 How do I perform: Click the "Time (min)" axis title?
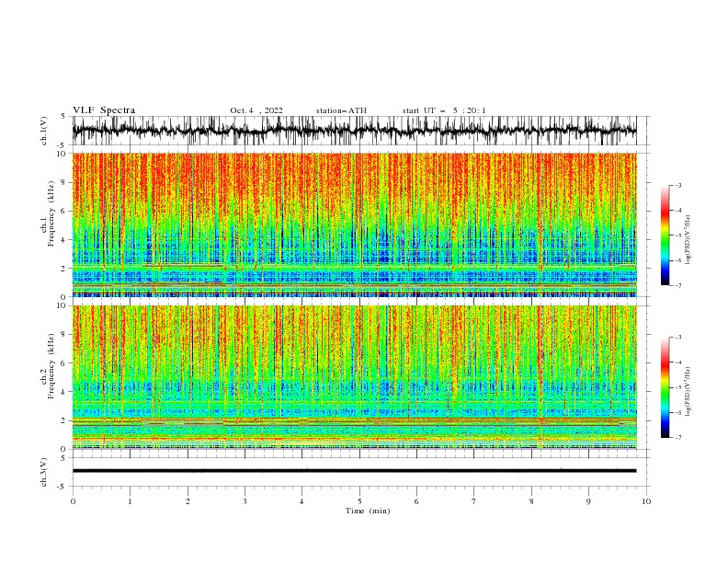tap(368, 511)
